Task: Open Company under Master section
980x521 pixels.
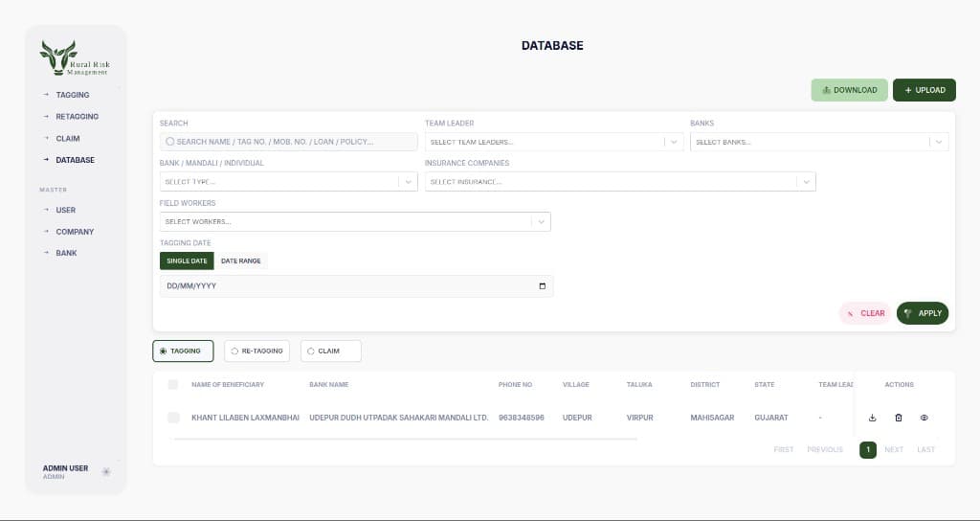Action: [75, 232]
